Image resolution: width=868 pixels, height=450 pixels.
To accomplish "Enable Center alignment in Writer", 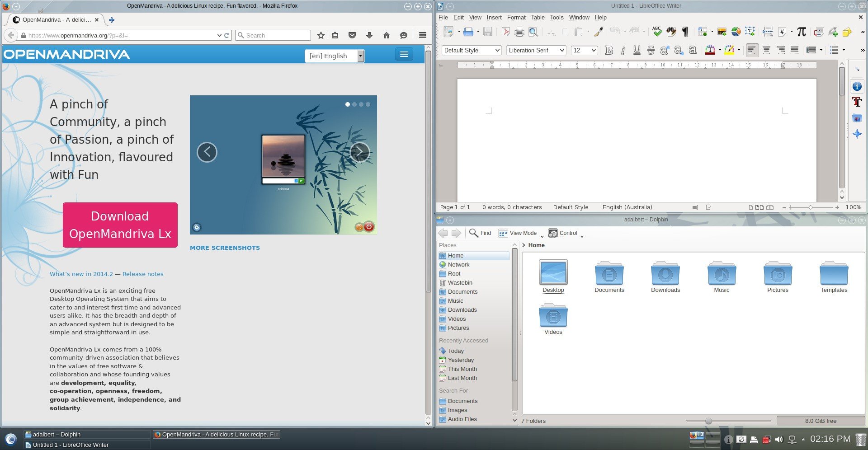I will pyautogui.click(x=766, y=50).
